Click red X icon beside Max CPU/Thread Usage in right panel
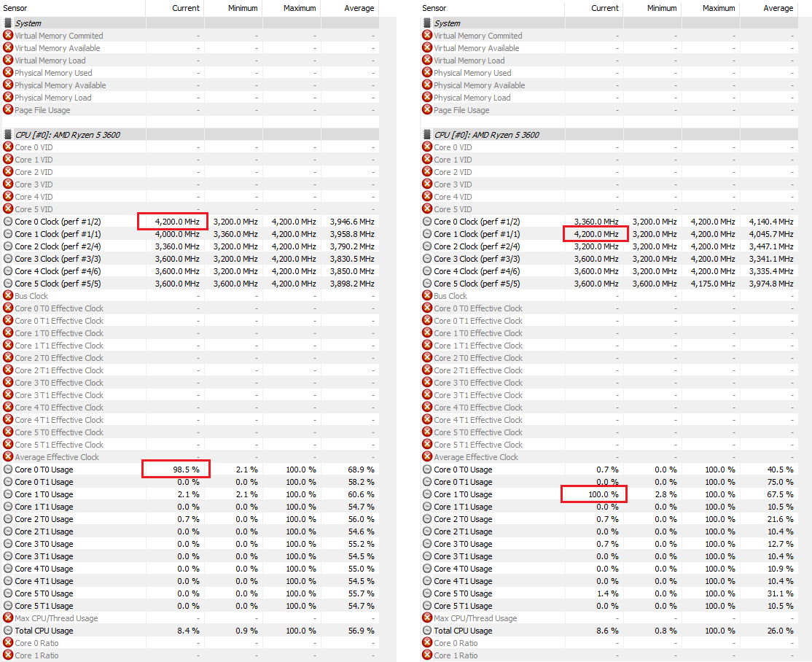This screenshot has width=812, height=662. [427, 618]
